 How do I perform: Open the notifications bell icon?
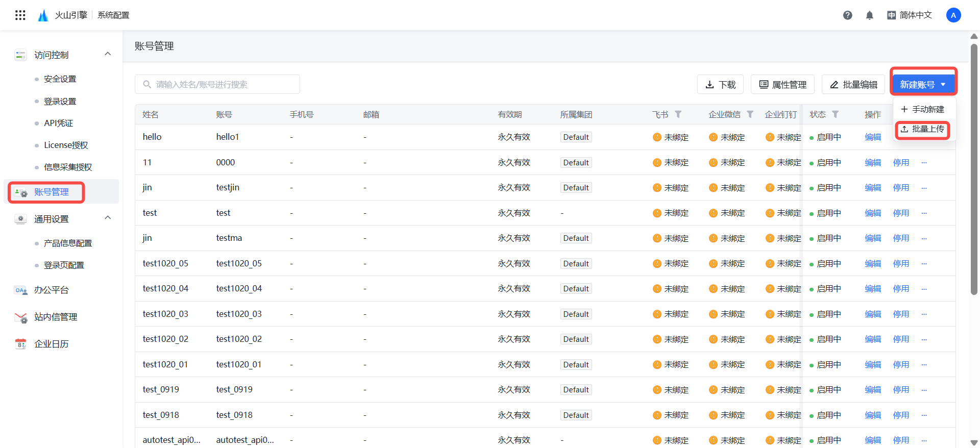[869, 15]
